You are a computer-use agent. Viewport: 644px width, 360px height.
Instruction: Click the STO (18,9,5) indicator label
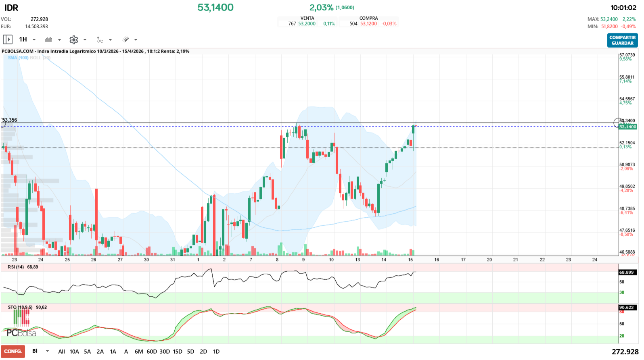20,307
